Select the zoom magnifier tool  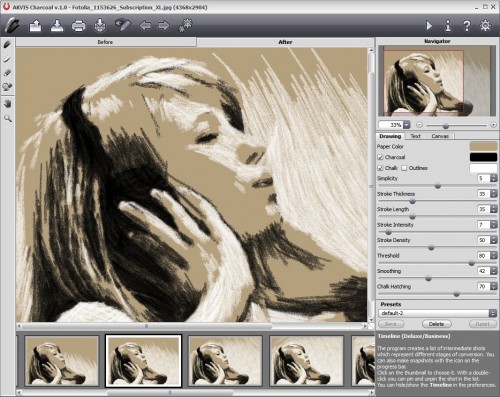point(7,118)
